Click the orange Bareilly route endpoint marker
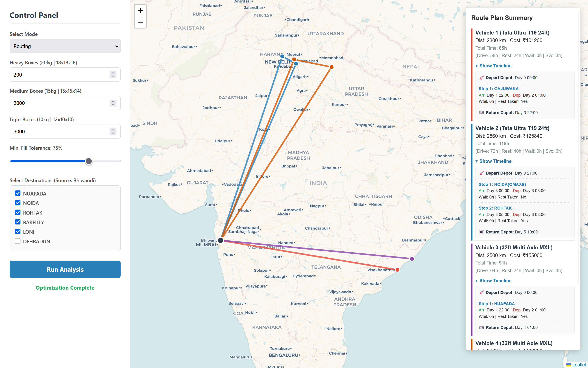The image size is (588, 368). (x=331, y=67)
